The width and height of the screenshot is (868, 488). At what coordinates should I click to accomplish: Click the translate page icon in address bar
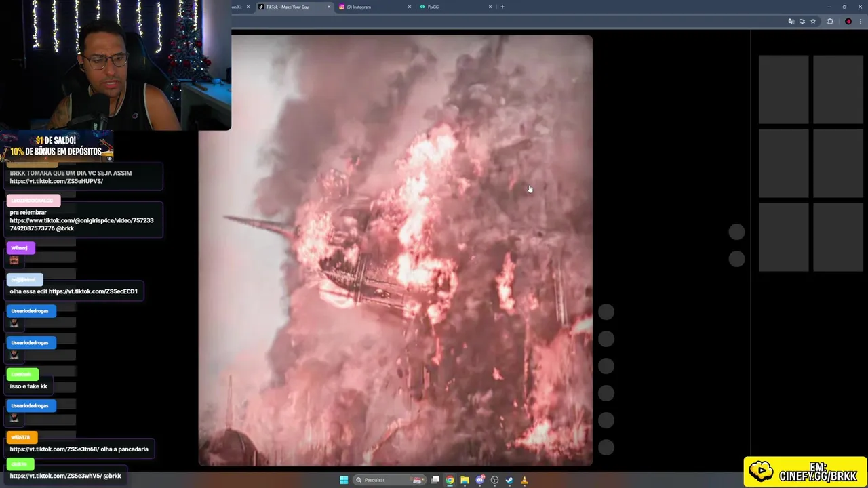click(x=791, y=22)
